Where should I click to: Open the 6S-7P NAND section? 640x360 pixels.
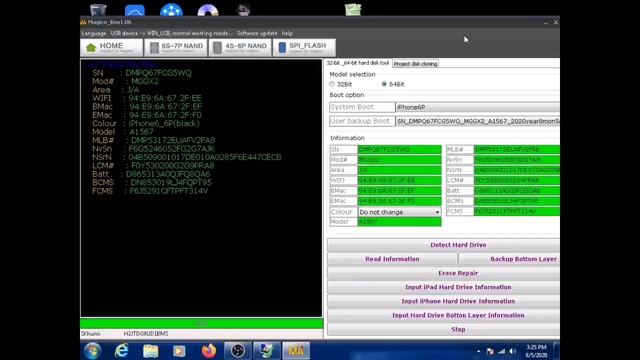[176, 47]
